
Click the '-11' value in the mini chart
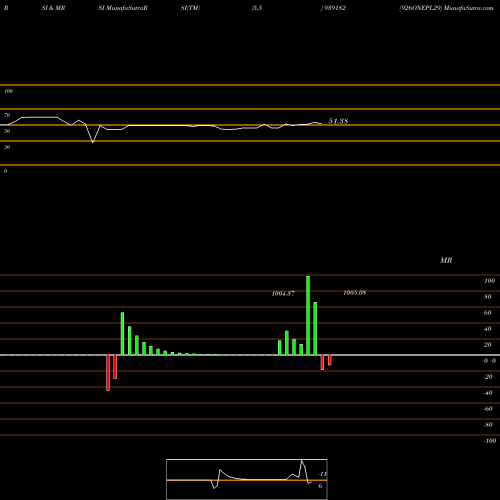point(323,474)
